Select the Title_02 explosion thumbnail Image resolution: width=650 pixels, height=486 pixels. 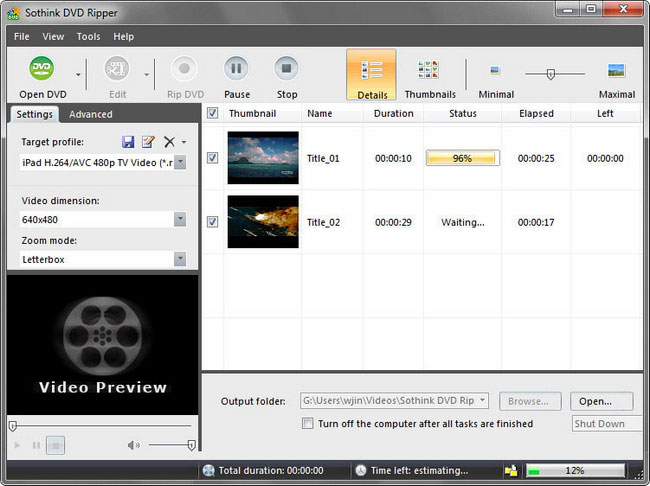pyautogui.click(x=263, y=221)
